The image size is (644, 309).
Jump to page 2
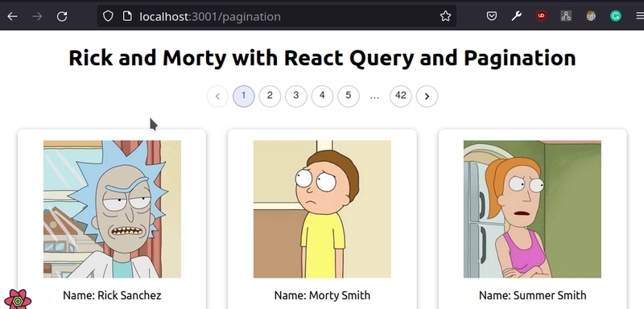tap(270, 97)
